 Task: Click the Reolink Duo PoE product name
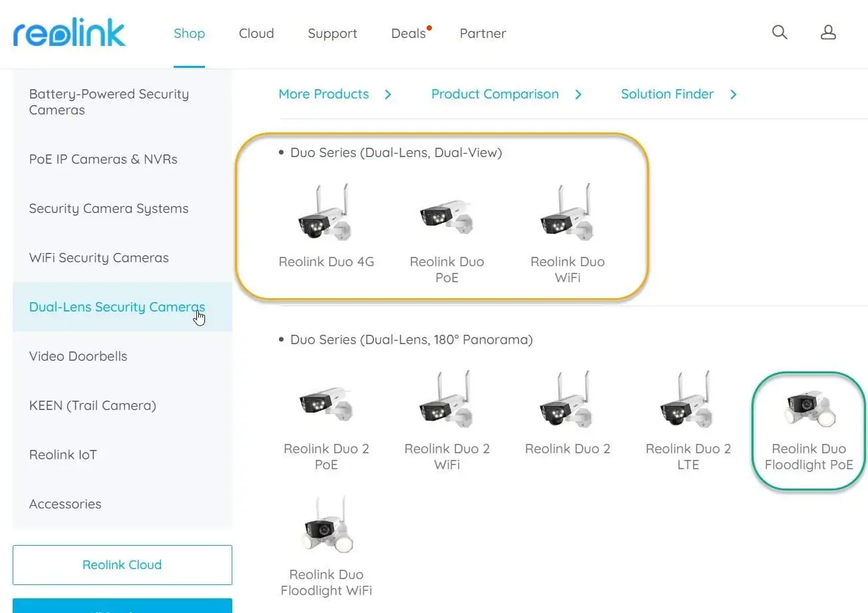pos(447,270)
